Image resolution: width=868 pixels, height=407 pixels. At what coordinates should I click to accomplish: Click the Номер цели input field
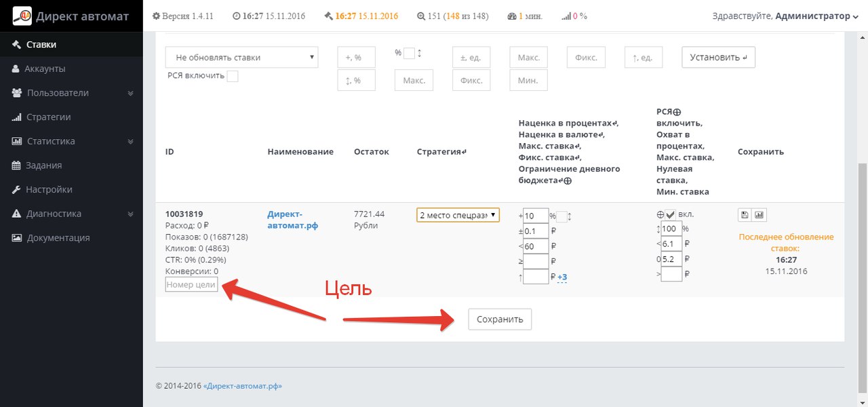pos(191,285)
